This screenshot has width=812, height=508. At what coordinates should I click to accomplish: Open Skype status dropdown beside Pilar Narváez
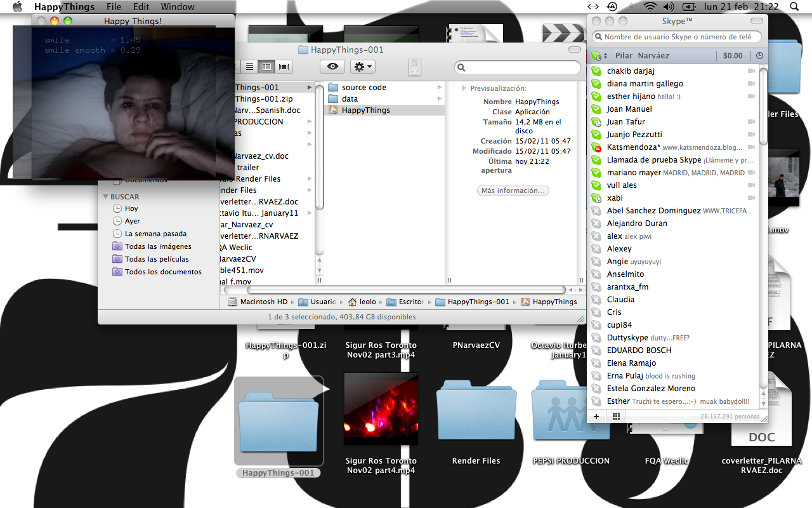(599, 56)
